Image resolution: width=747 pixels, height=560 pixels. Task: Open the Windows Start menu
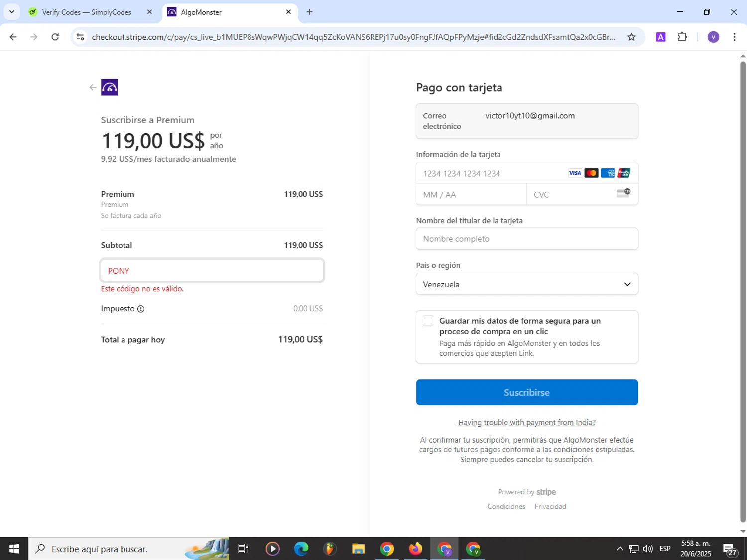14,549
